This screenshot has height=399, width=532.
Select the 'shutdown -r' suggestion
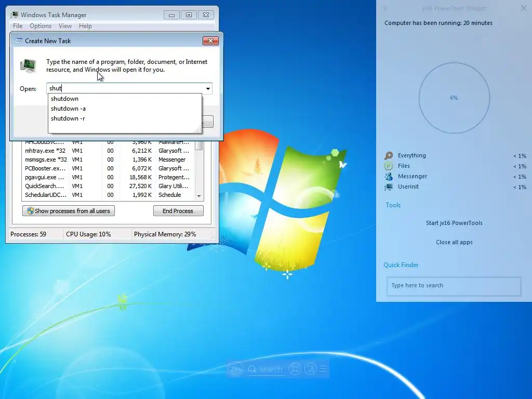coord(125,118)
